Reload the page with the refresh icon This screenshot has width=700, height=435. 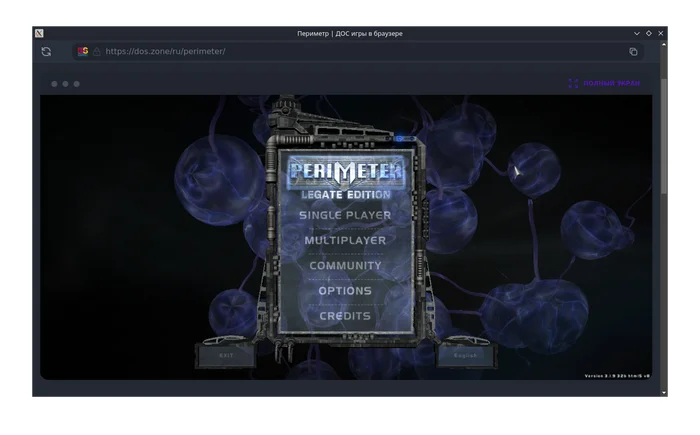click(46, 52)
